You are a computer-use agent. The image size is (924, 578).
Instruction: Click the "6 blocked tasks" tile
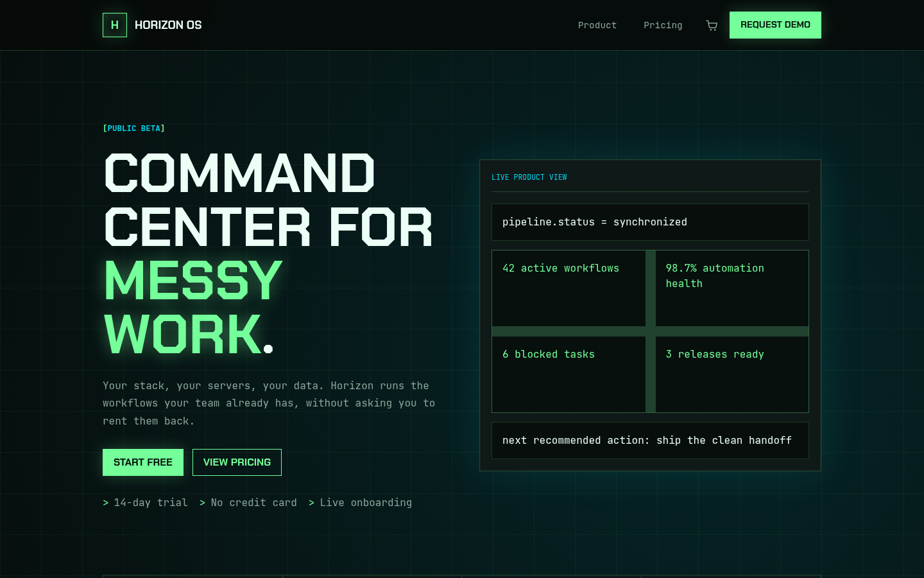tap(569, 374)
